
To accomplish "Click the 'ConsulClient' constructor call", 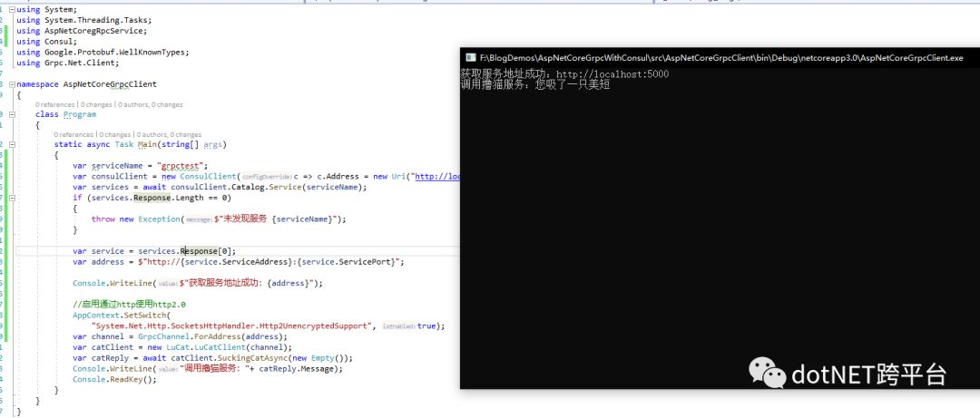I will pyautogui.click(x=209, y=177).
